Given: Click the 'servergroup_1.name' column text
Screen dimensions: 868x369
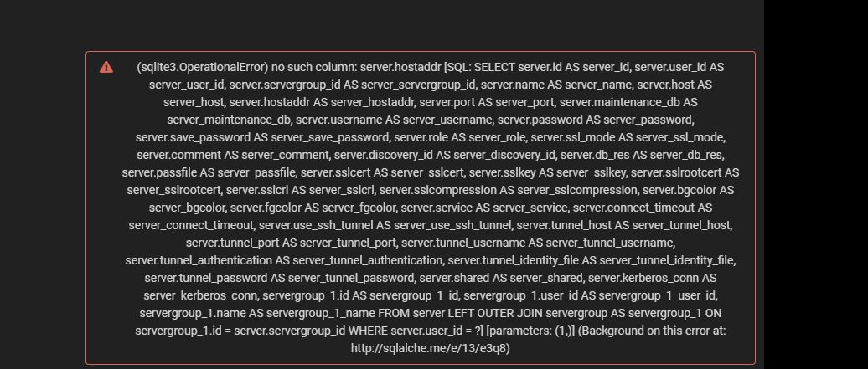Looking at the screenshot, I should tap(192, 313).
